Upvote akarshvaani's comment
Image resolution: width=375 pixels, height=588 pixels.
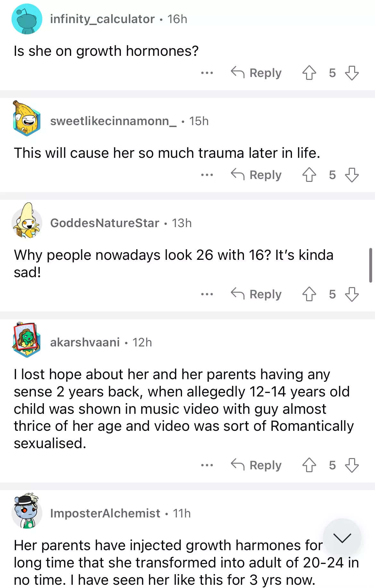click(309, 465)
